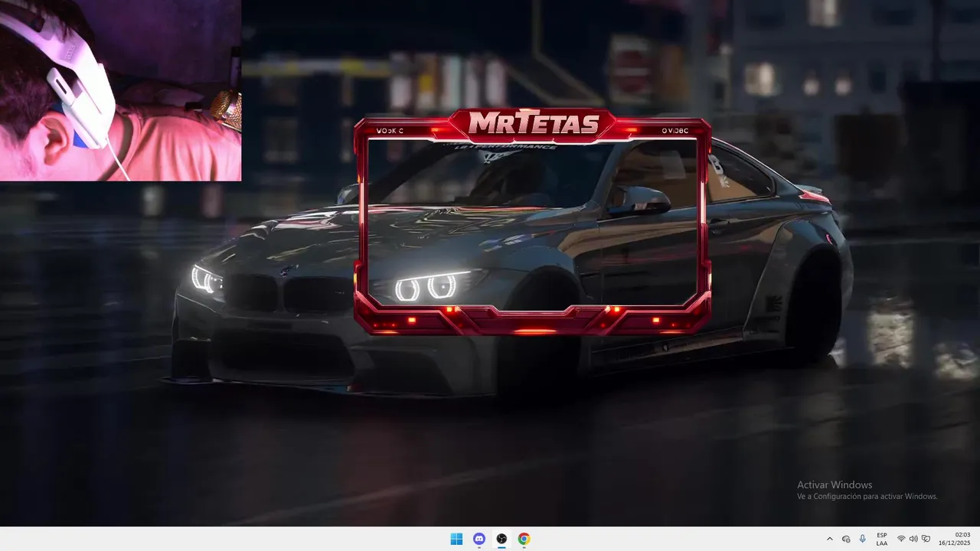
Task: Open OBS Studio from the taskbar
Action: (501, 539)
